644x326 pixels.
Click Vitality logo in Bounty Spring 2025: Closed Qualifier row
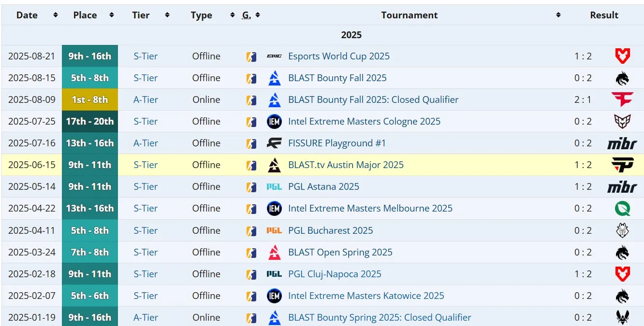[x=622, y=317]
